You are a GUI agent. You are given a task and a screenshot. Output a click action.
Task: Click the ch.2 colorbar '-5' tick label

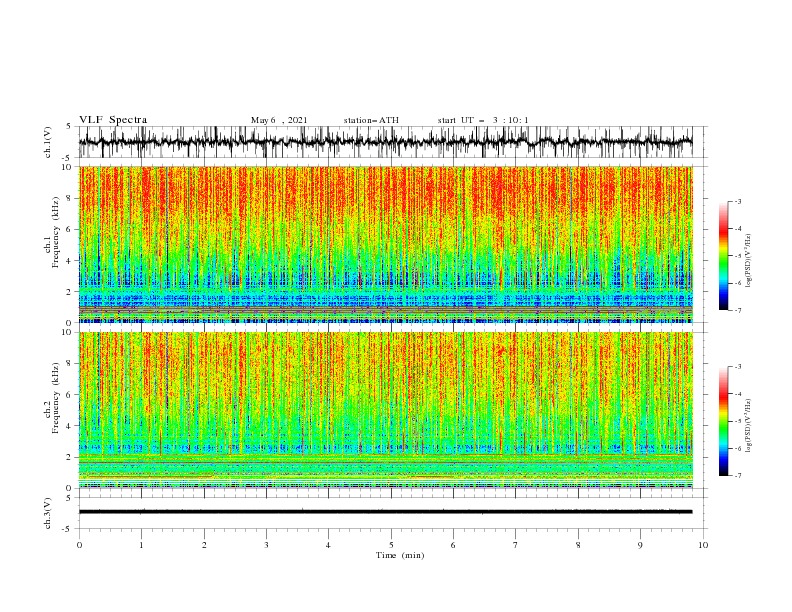pos(737,421)
